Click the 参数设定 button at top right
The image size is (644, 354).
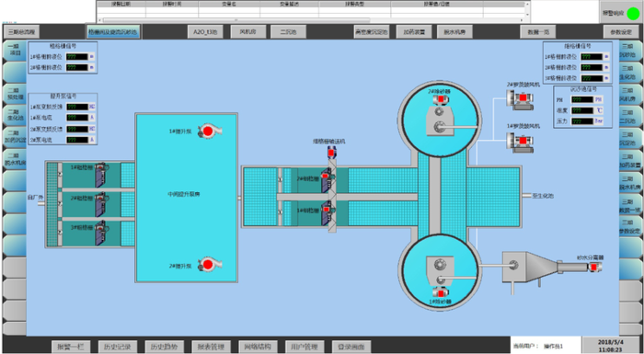621,31
